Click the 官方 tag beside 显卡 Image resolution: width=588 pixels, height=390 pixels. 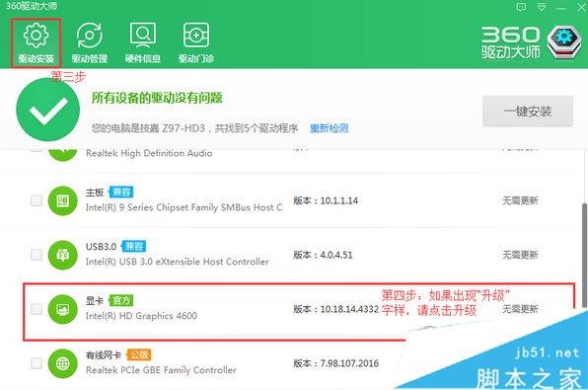coord(121,300)
